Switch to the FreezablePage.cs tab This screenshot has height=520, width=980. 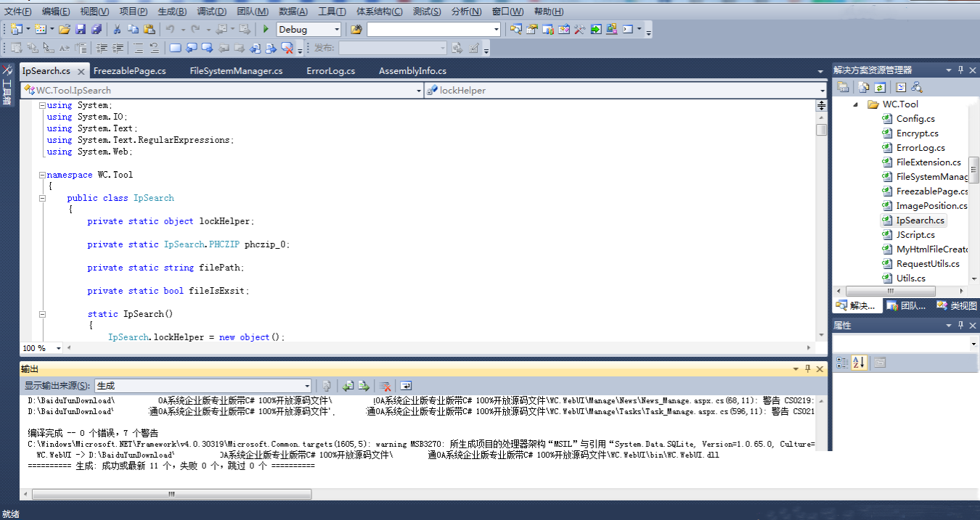130,70
